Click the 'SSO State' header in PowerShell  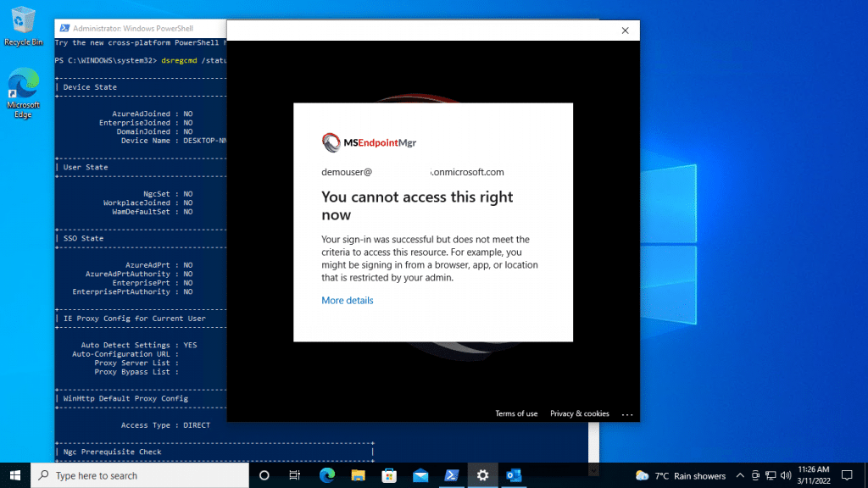[83, 238]
